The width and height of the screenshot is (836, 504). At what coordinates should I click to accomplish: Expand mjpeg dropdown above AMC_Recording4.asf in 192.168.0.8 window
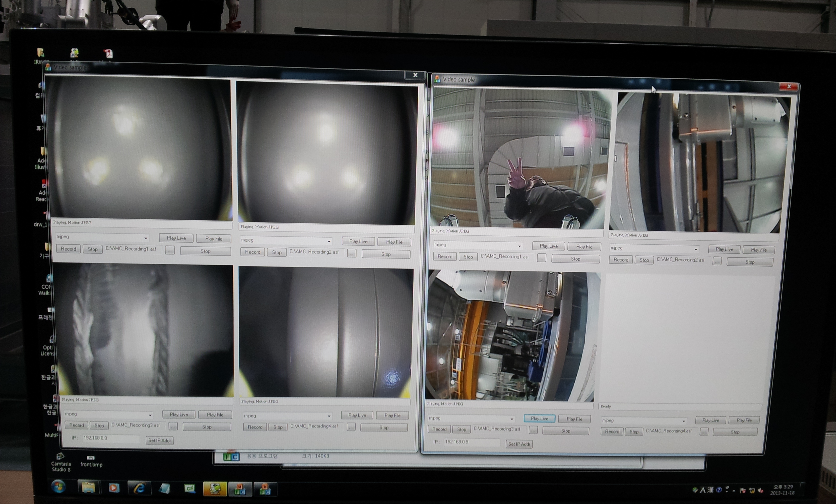pyautogui.click(x=329, y=416)
